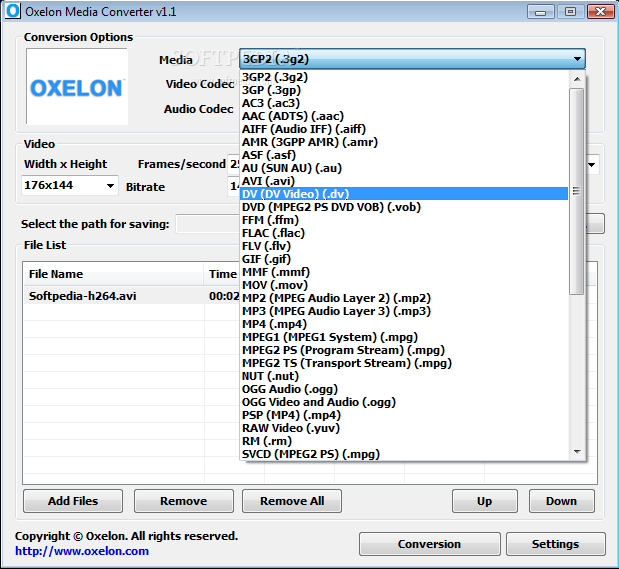Select OGG Audio (.ogg) format

(404, 389)
